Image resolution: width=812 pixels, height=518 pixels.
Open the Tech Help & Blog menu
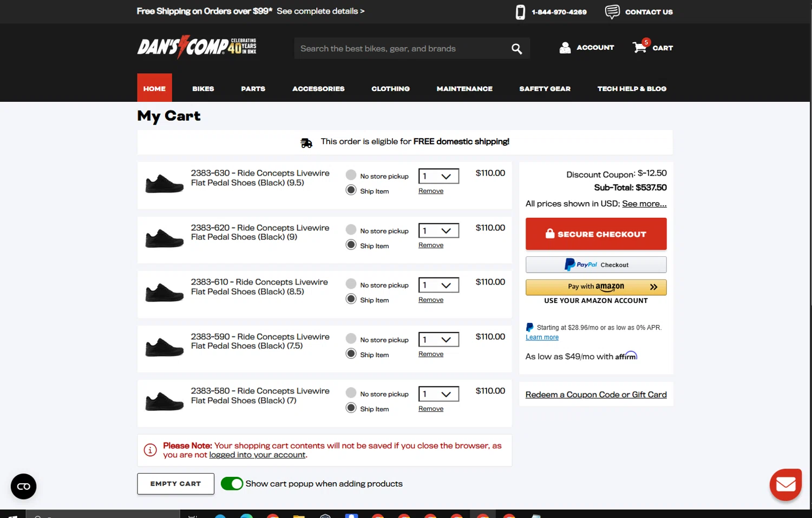pos(632,89)
